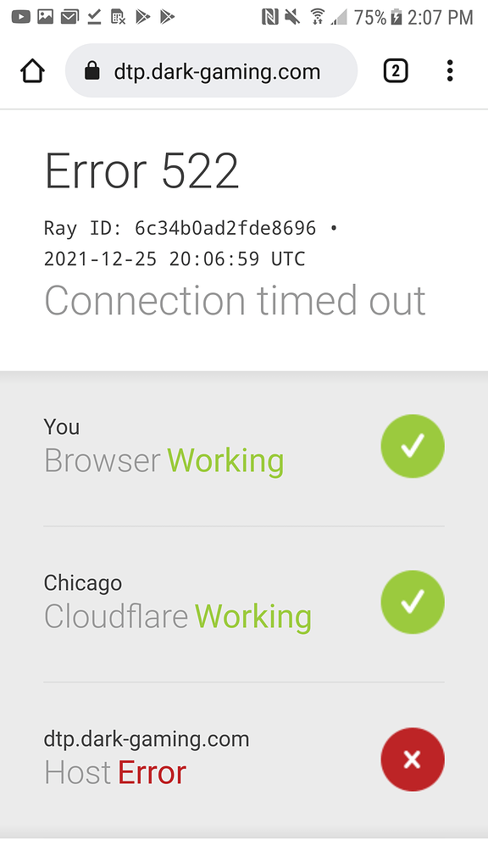Tap the green checkmark beside Cloudflare Working

(x=413, y=603)
